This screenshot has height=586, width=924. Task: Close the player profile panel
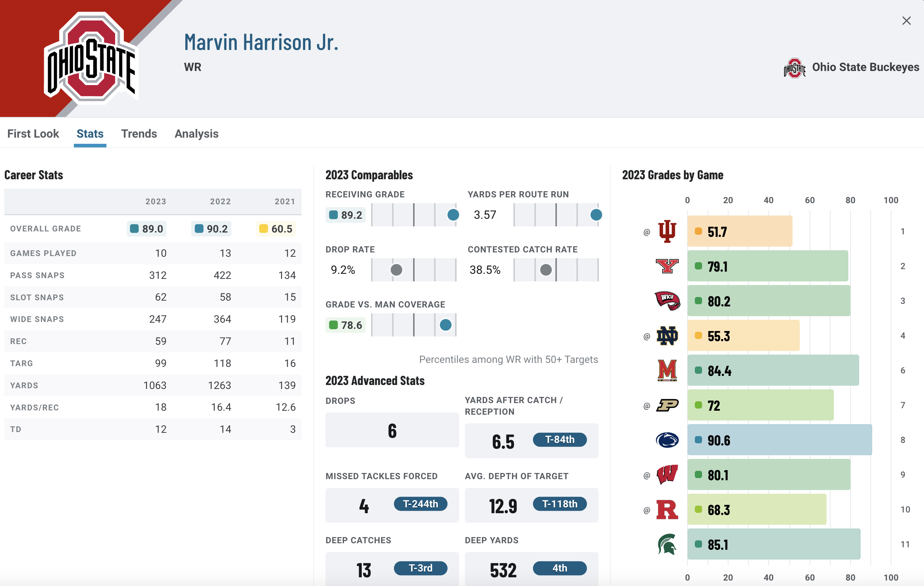click(x=906, y=21)
